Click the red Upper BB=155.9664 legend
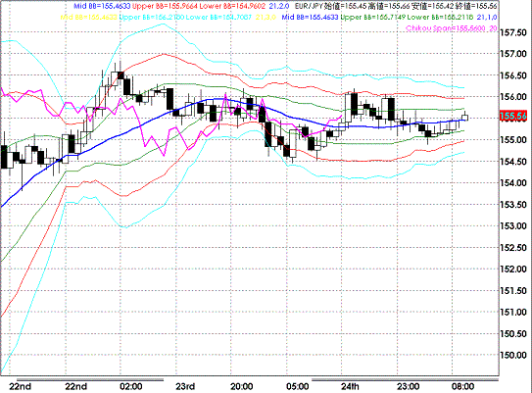 pyautogui.click(x=165, y=6)
